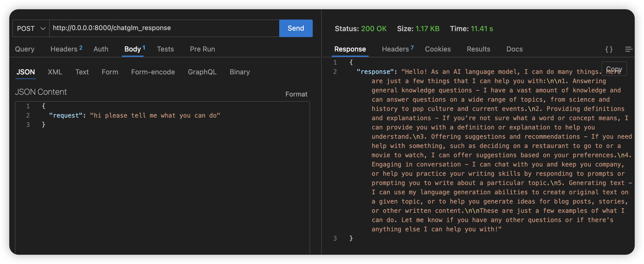The height and width of the screenshot is (264, 644).
Task: Click Format to beautify JSON content
Action: tap(296, 94)
